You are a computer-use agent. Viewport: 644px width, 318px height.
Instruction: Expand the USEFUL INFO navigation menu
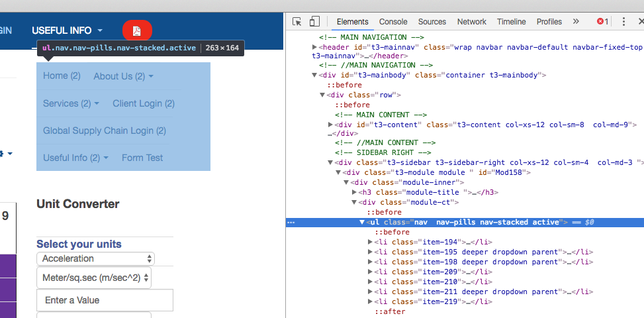pyautogui.click(x=67, y=30)
